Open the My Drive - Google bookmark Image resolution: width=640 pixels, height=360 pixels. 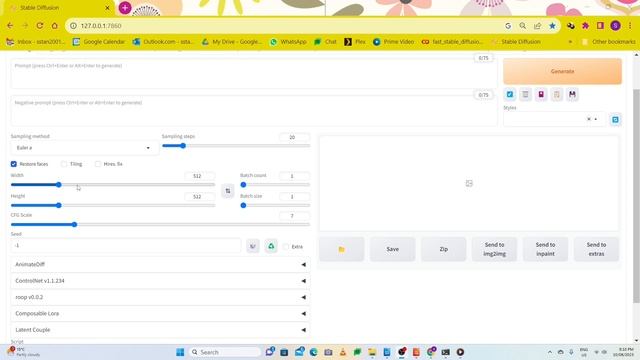pos(232,42)
